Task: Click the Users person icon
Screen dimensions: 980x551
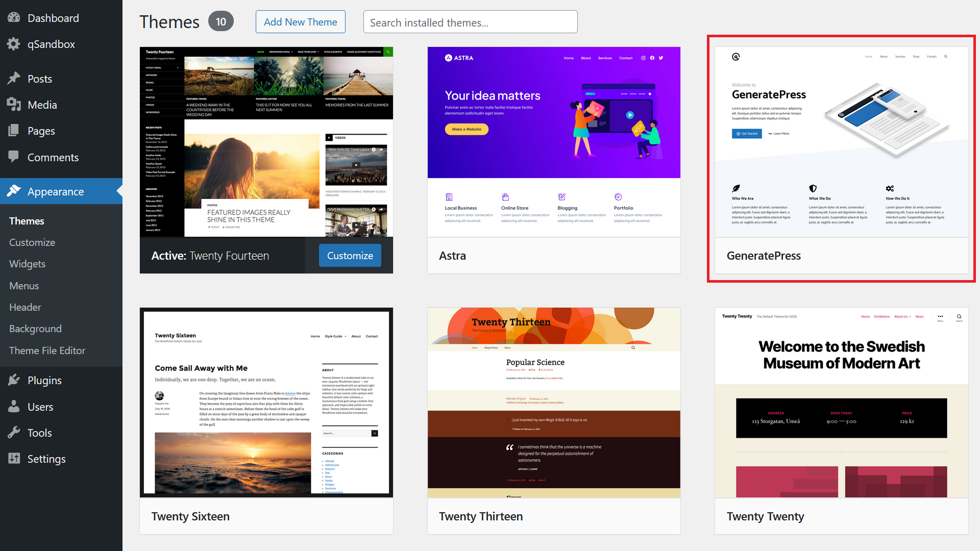Action: pos(14,407)
